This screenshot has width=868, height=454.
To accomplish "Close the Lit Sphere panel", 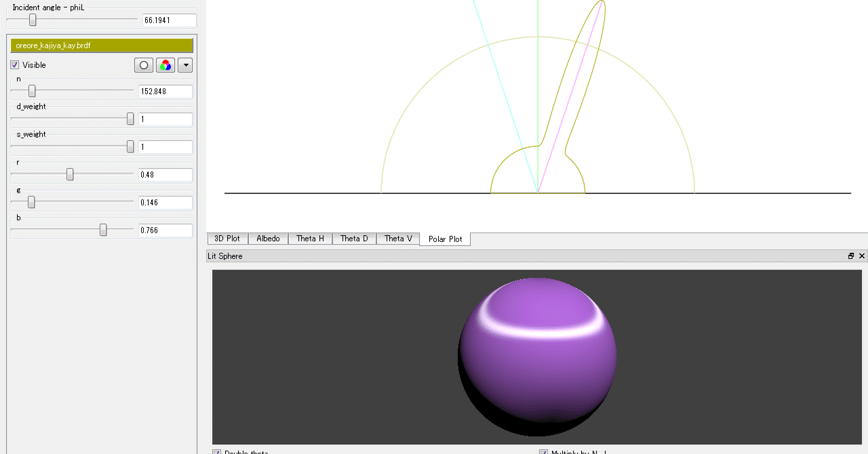I will (862, 255).
